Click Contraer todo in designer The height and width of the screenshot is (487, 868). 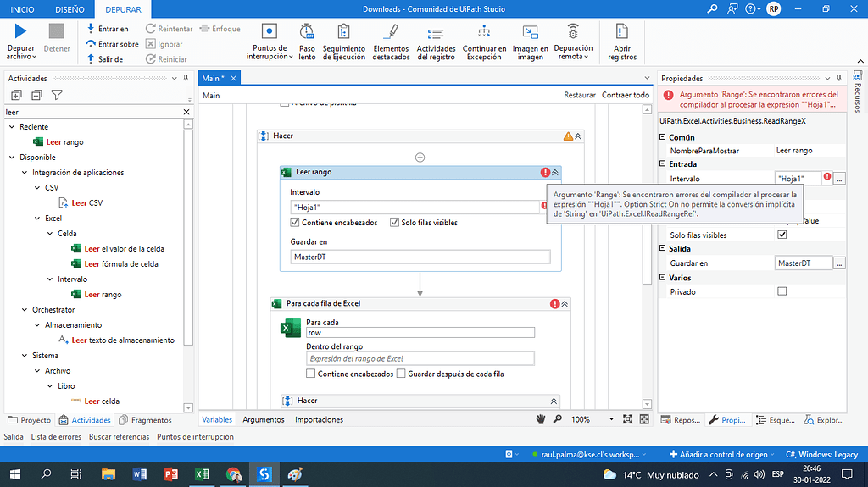(626, 95)
